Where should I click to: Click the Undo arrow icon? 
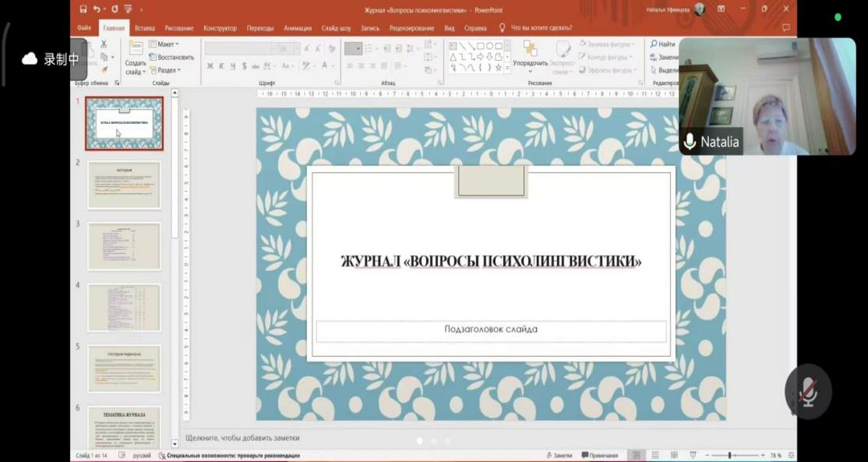pos(97,9)
